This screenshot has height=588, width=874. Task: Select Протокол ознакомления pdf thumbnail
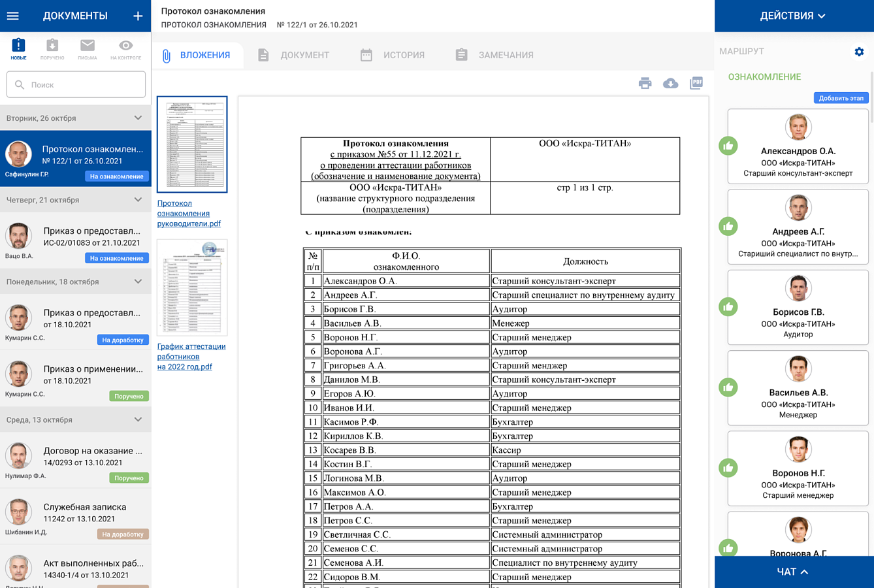(192, 144)
